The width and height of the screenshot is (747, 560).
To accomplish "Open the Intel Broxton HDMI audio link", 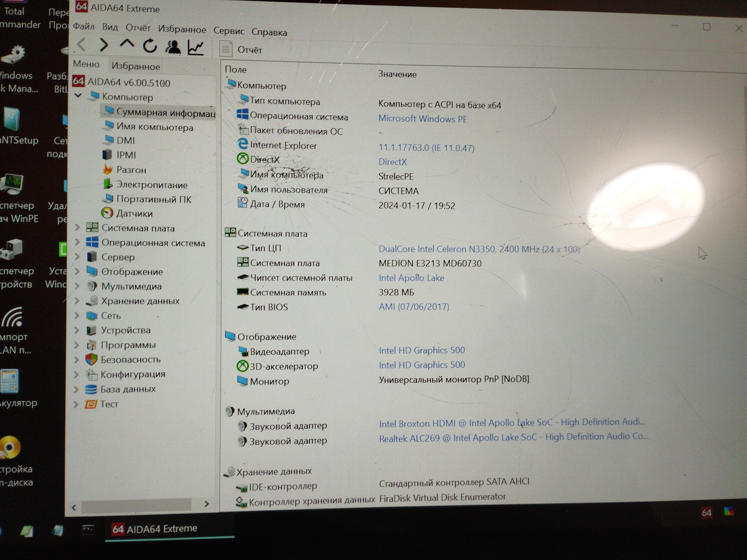I will (512, 423).
